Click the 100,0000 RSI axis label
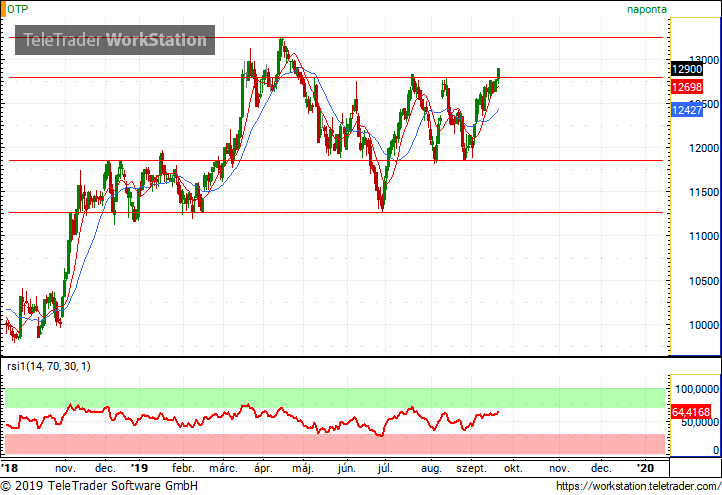The height and width of the screenshot is (495, 722). tap(697, 389)
